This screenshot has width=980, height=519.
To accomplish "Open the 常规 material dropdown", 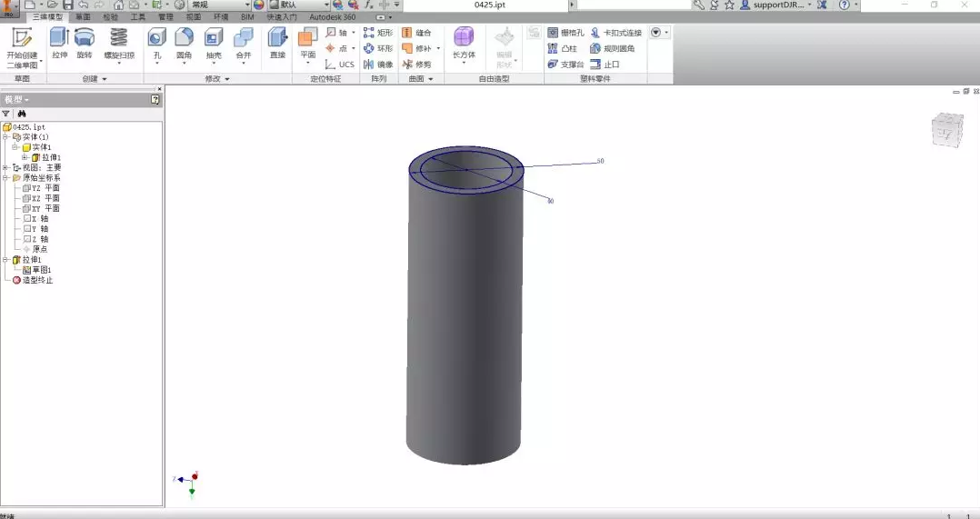I will coord(220,5).
